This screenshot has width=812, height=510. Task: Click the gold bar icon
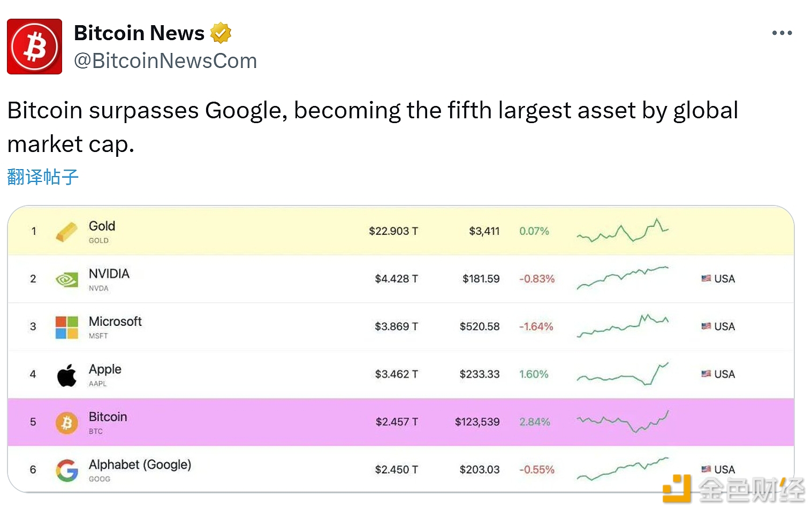click(67, 232)
